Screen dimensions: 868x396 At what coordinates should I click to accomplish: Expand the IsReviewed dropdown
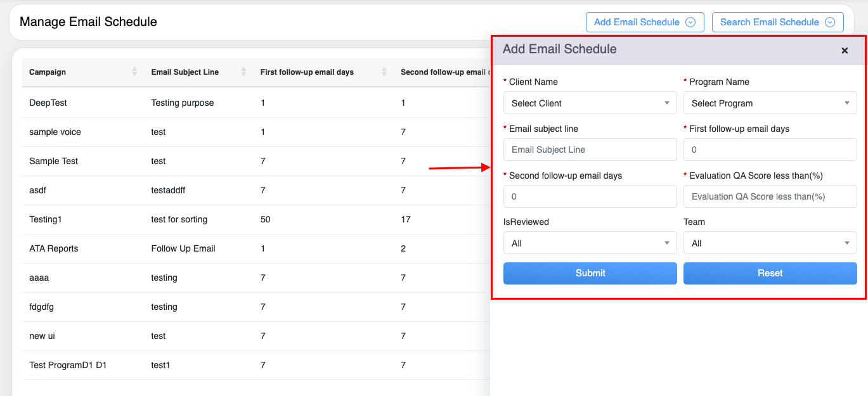[x=590, y=243]
